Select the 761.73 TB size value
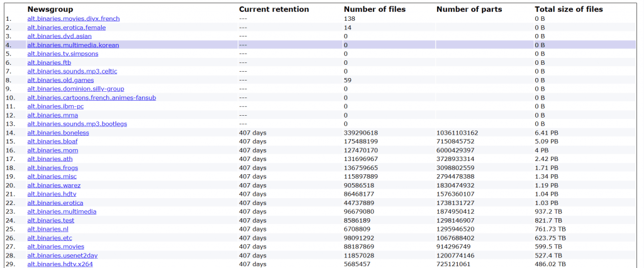Viewport: 644px width, 268px height. click(x=550, y=229)
